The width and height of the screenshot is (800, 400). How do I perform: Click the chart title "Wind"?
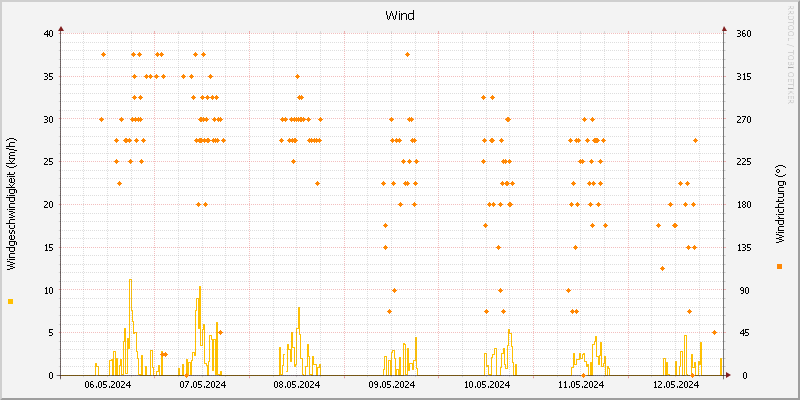click(399, 16)
